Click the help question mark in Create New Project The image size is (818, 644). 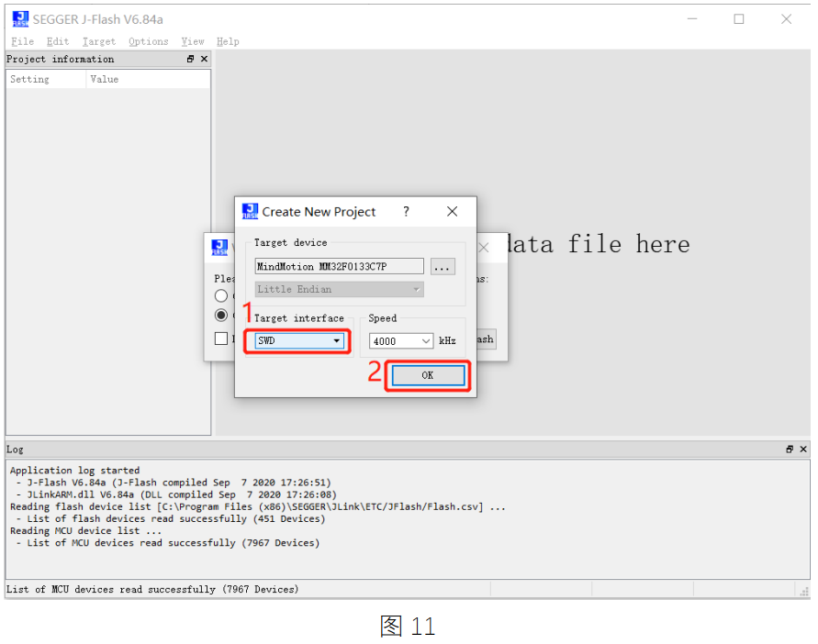pyautogui.click(x=406, y=211)
